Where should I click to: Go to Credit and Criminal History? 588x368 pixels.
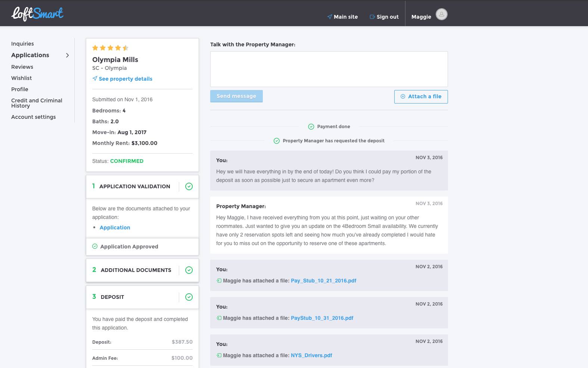click(37, 103)
